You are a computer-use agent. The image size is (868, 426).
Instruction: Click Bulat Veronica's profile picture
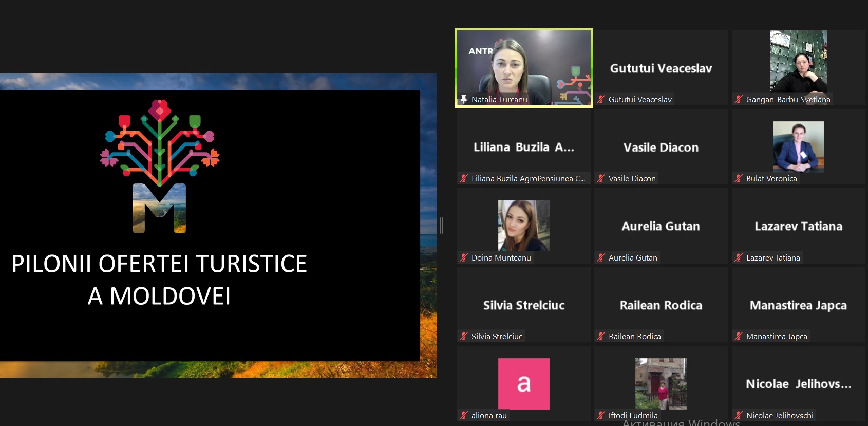click(x=798, y=146)
